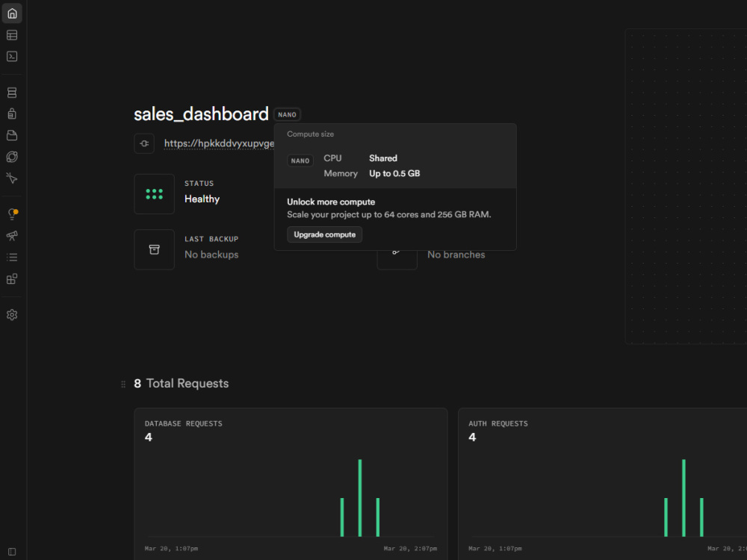Click the Last Backup archive icon
This screenshot has width=747, height=560.
155,249
